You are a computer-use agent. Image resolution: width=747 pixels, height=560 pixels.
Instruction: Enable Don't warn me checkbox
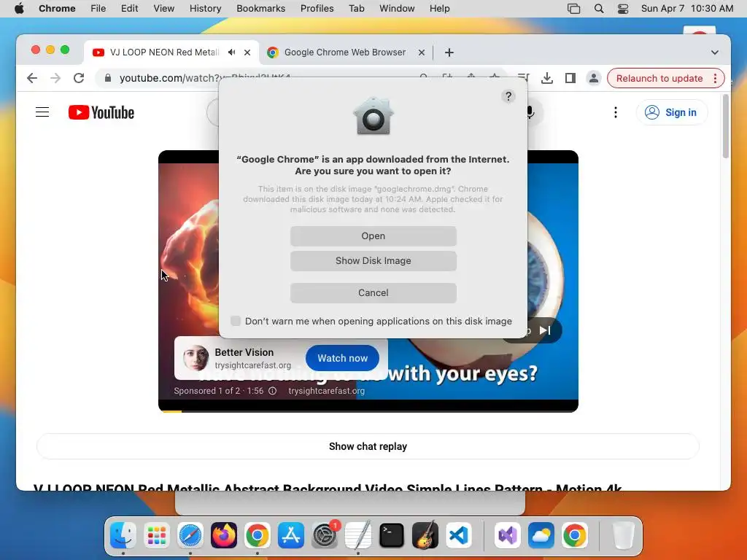pos(236,321)
